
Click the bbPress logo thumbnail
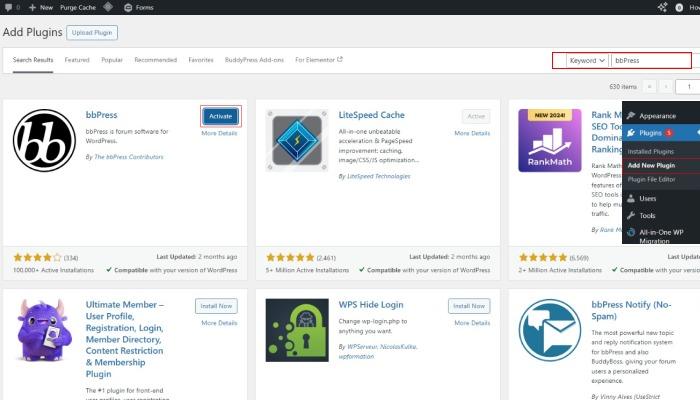pos(44,140)
